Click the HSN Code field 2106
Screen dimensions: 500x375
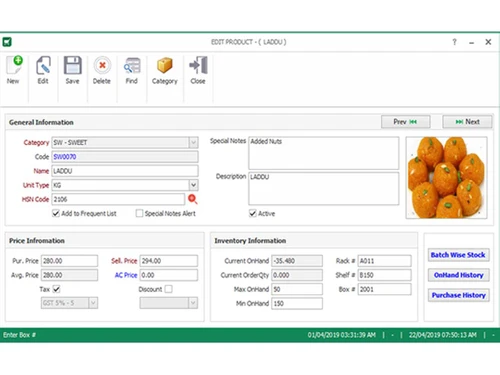(118, 199)
